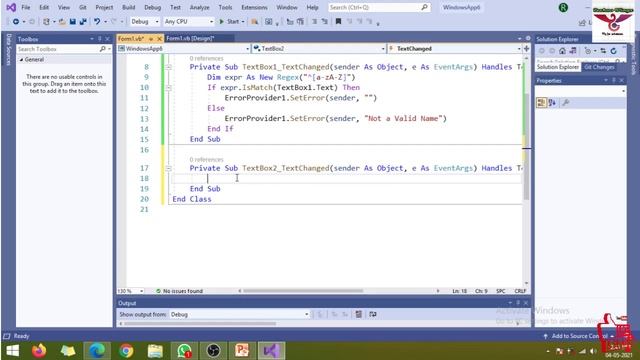640x360 pixels.
Task: Toggle auto-hide pin on the Properties panel
Action: pos(614,80)
